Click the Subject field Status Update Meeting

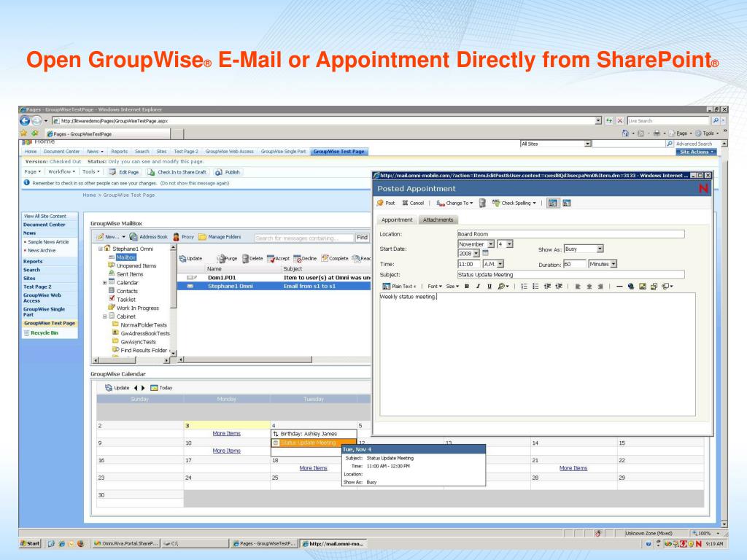570,274
